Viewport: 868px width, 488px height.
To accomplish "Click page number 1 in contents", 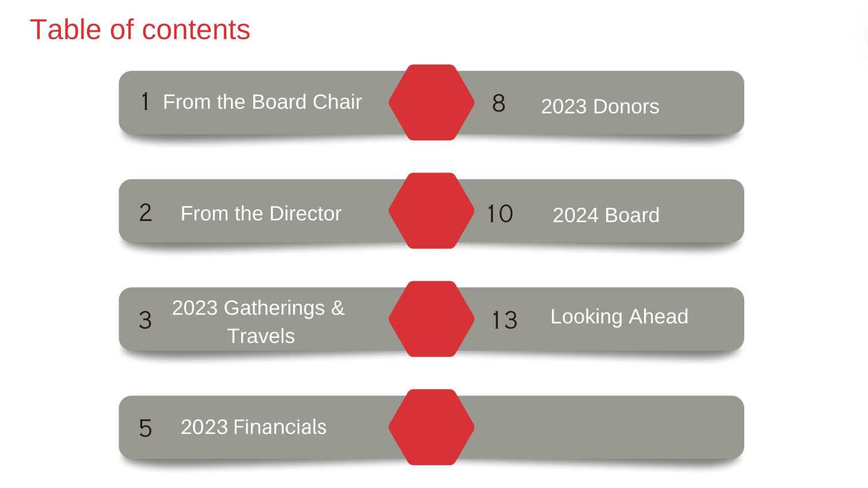I will coord(145,102).
